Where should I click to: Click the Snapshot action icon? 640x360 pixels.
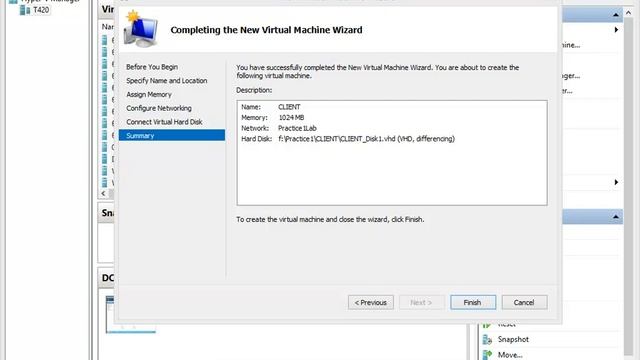[x=487, y=340]
